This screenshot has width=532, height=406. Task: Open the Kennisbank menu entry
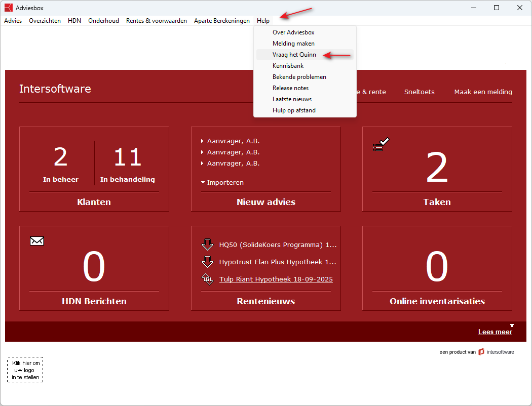click(288, 66)
